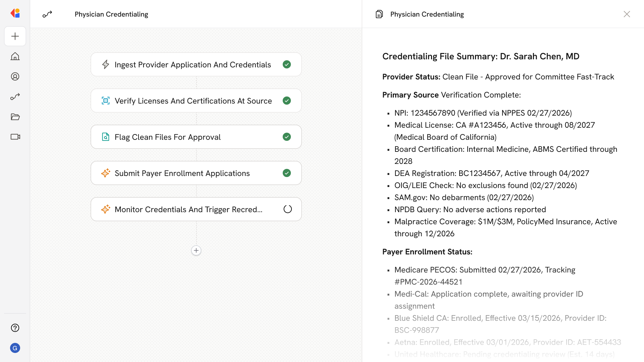Open the video camera icon in sidebar

point(15,137)
